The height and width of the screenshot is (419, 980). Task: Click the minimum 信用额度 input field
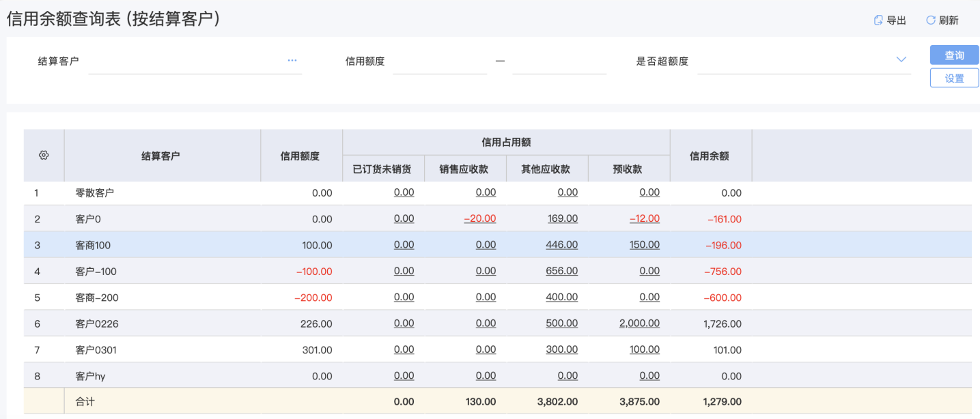click(440, 61)
